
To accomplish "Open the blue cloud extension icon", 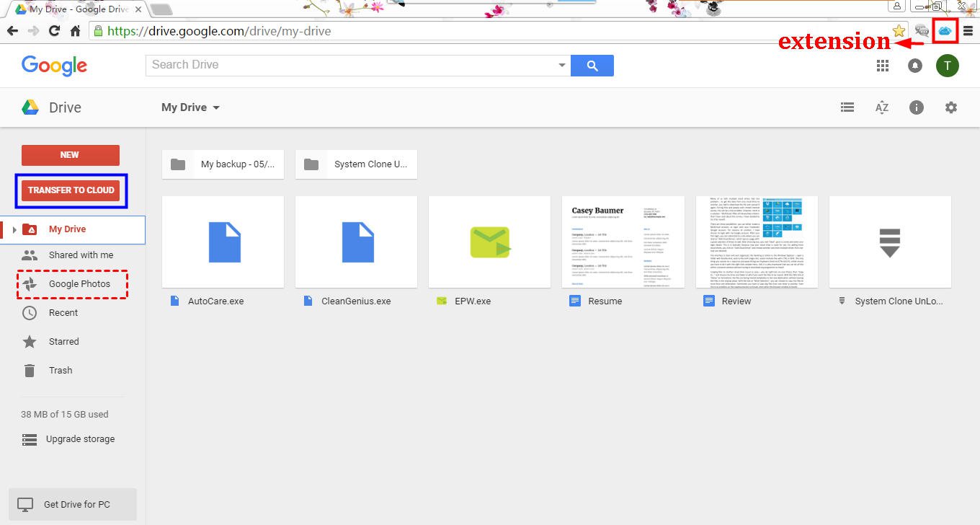I will click(945, 31).
